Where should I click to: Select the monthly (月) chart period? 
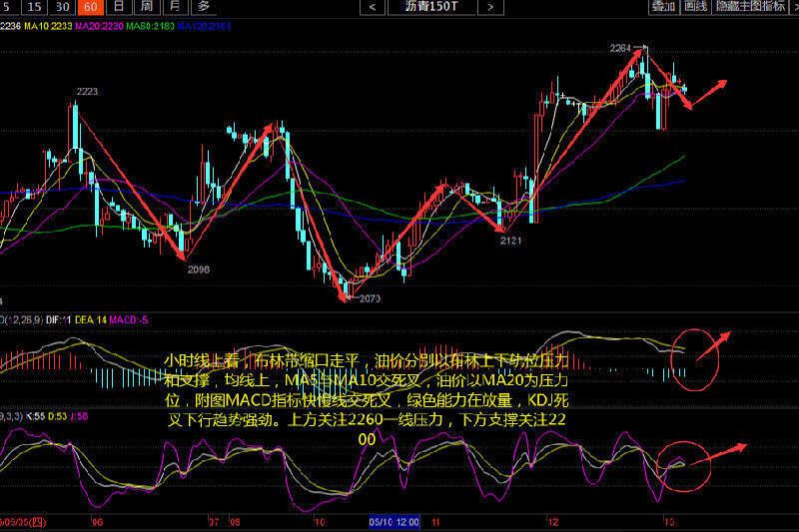tap(174, 7)
